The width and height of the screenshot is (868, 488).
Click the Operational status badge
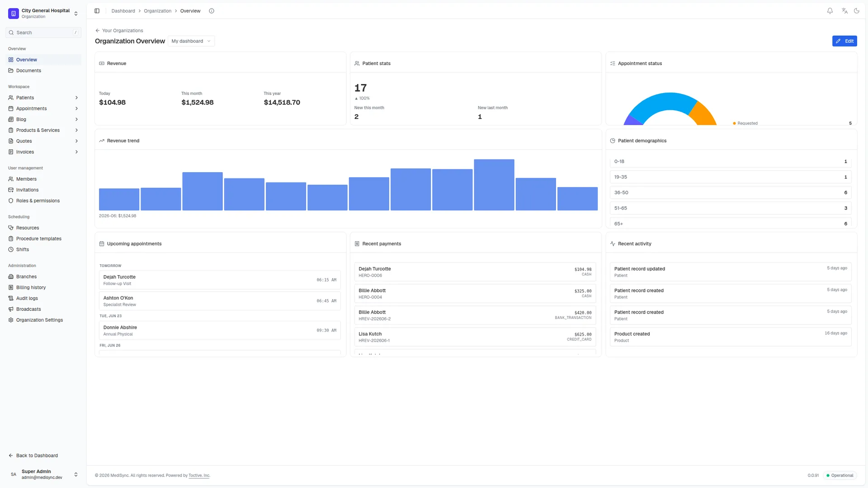pyautogui.click(x=840, y=475)
